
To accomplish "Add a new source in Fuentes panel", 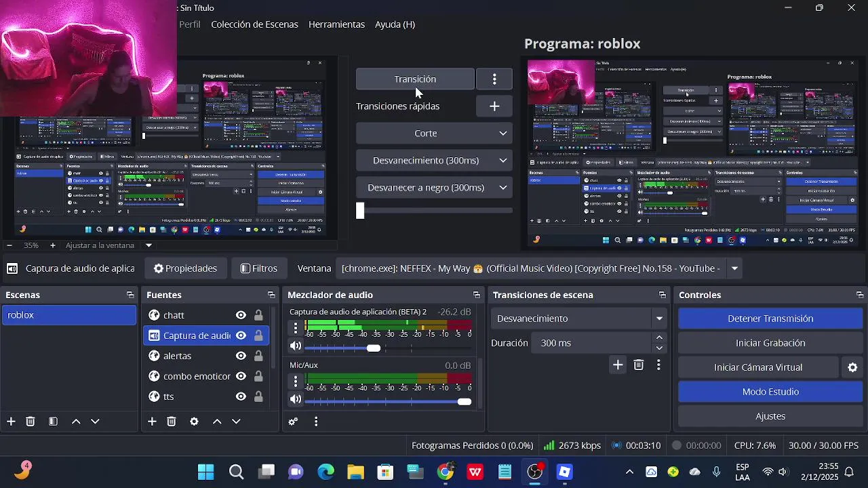I will pos(152,422).
